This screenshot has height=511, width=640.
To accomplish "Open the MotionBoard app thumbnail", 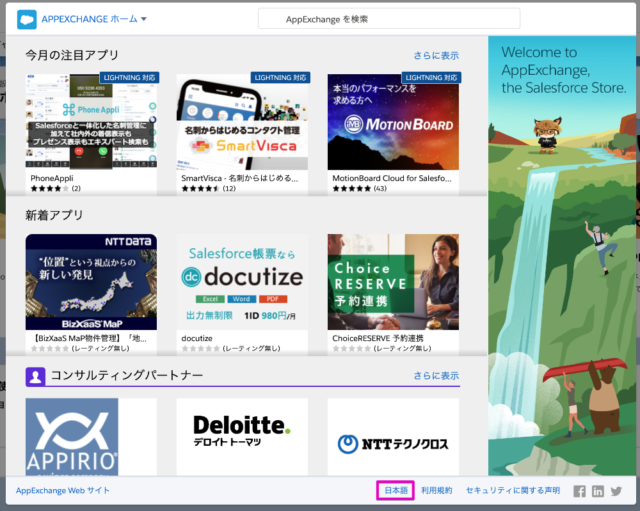I will pos(393,122).
